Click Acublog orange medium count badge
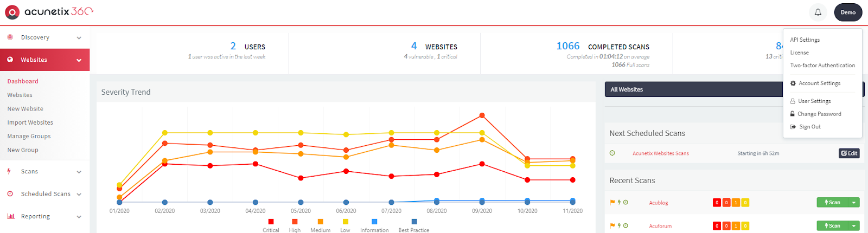Viewport: 868px width, 233px height. coord(736,203)
